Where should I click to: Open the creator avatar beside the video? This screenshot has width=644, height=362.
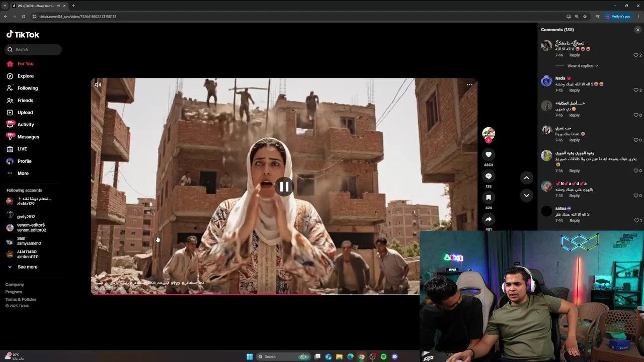point(489,133)
